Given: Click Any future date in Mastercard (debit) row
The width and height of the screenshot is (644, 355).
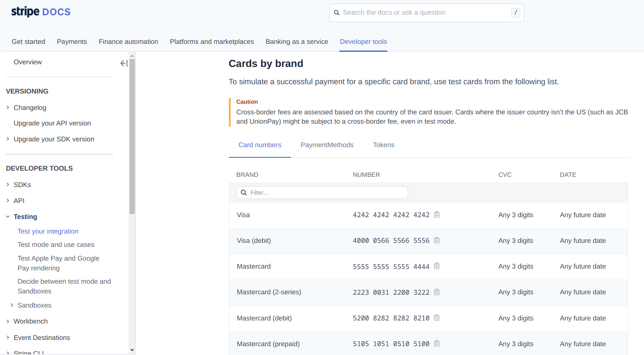Looking at the screenshot, I should click(x=583, y=318).
